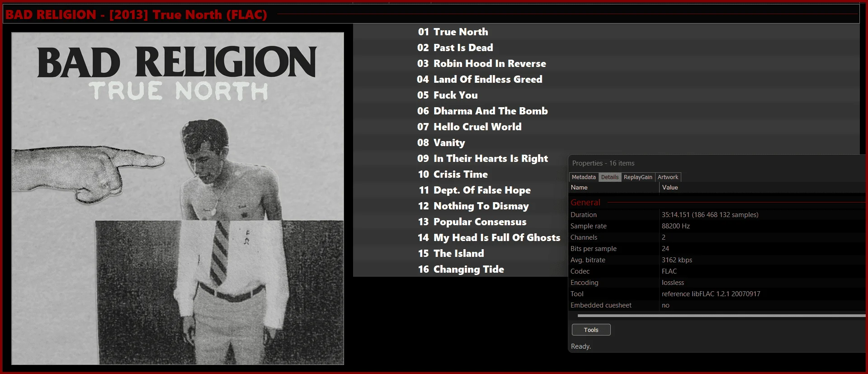Click the Tool value reference libFLAC
This screenshot has height=374, width=868.
[711, 294]
